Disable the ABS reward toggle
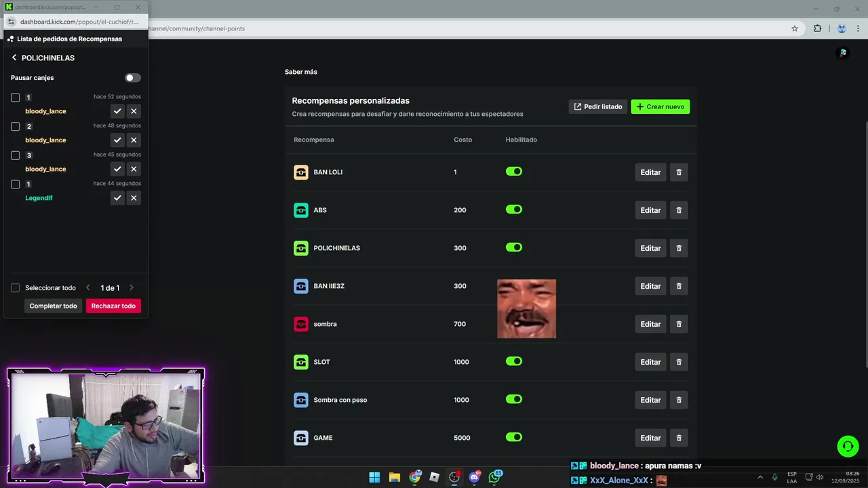The width and height of the screenshot is (868, 488). coord(514,209)
